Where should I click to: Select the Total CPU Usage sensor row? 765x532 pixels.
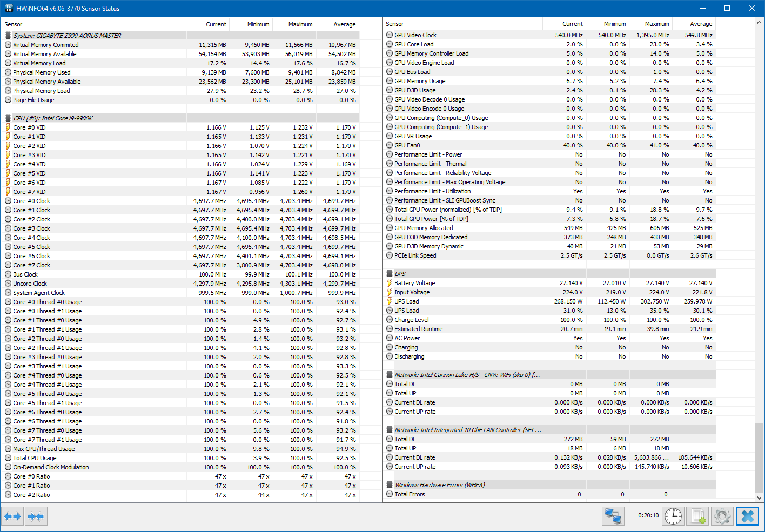181,458
